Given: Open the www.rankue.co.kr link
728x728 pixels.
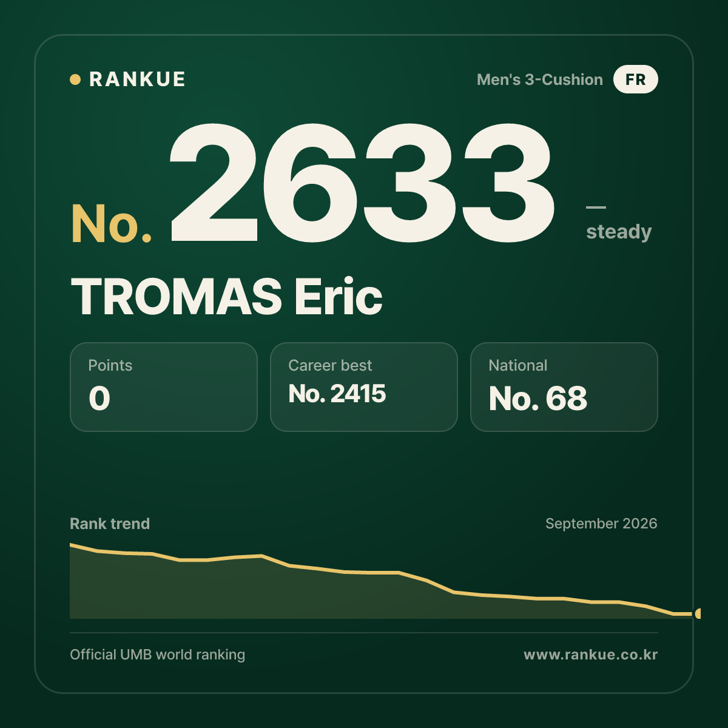Looking at the screenshot, I should tap(591, 655).
